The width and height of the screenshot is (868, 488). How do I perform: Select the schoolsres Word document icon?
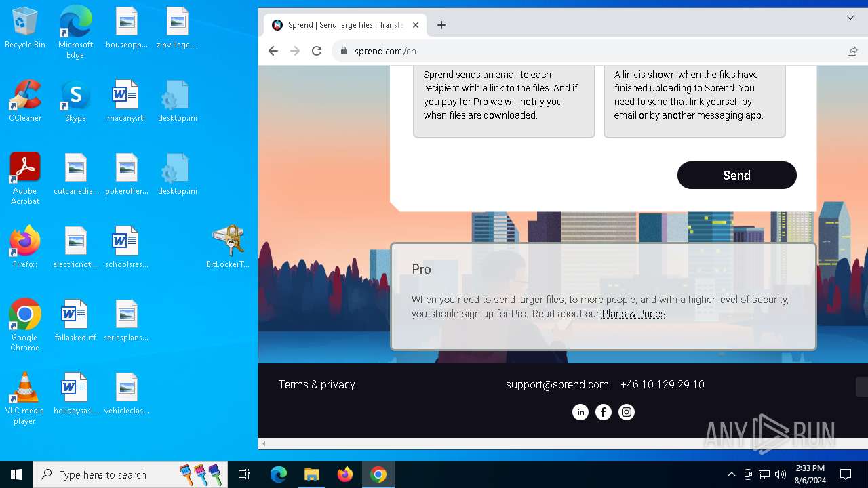point(127,248)
